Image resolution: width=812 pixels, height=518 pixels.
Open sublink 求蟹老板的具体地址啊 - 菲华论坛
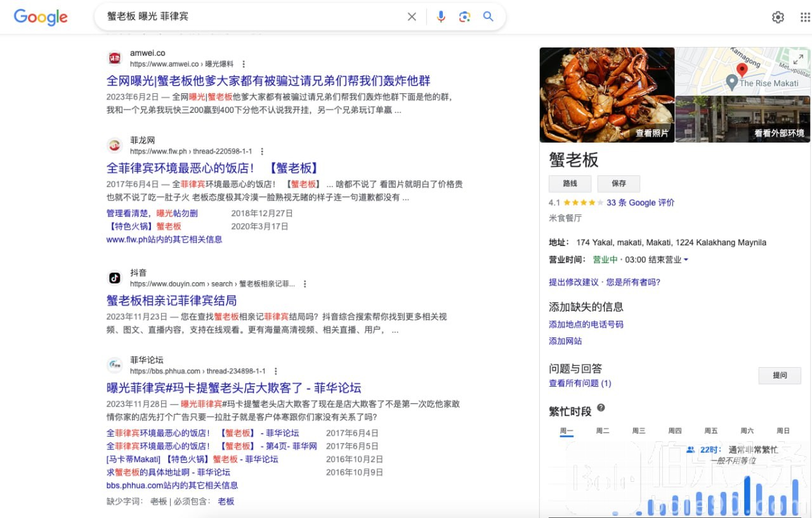click(x=168, y=472)
